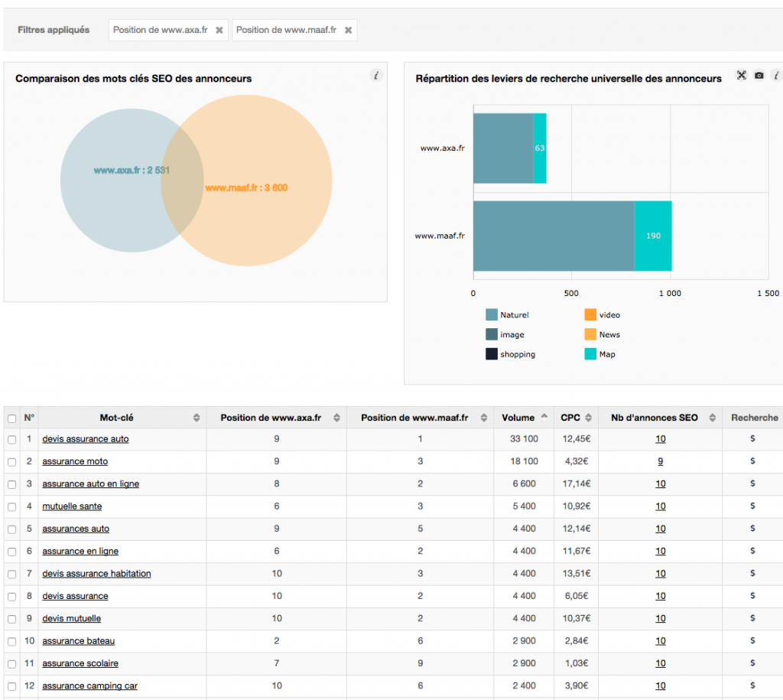Check the box for devis assurance auto

pyautogui.click(x=12, y=440)
